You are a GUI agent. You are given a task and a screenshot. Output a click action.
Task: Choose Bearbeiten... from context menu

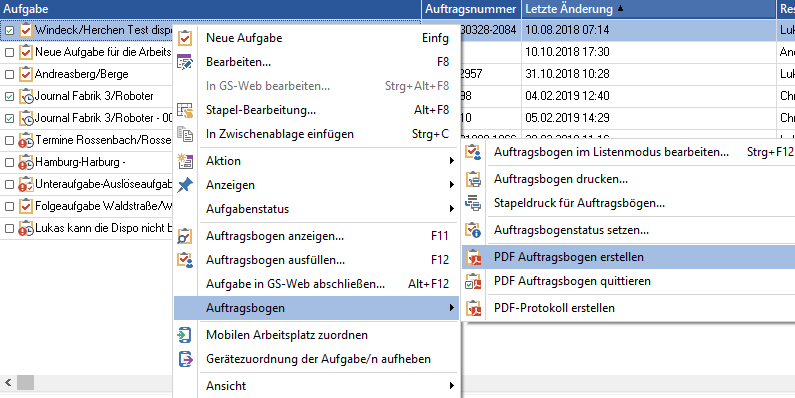(x=316, y=62)
